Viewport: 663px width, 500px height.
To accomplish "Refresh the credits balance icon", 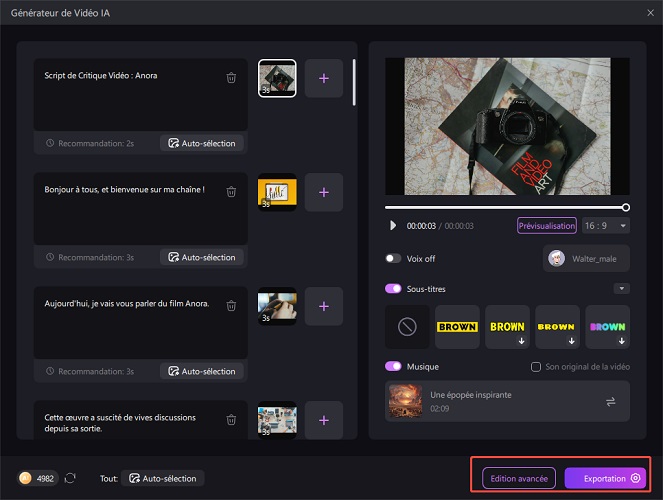I will 70,479.
